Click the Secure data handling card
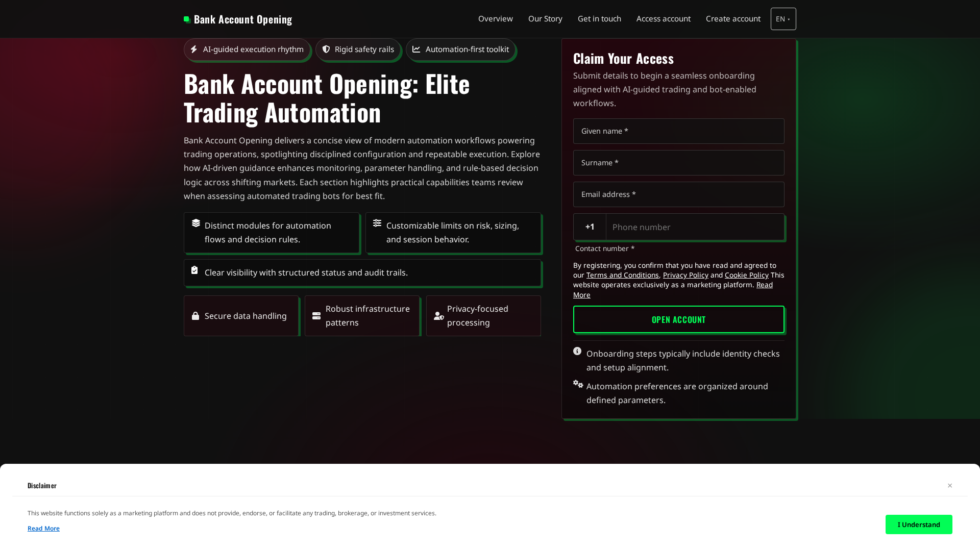980x551 pixels. click(x=241, y=316)
